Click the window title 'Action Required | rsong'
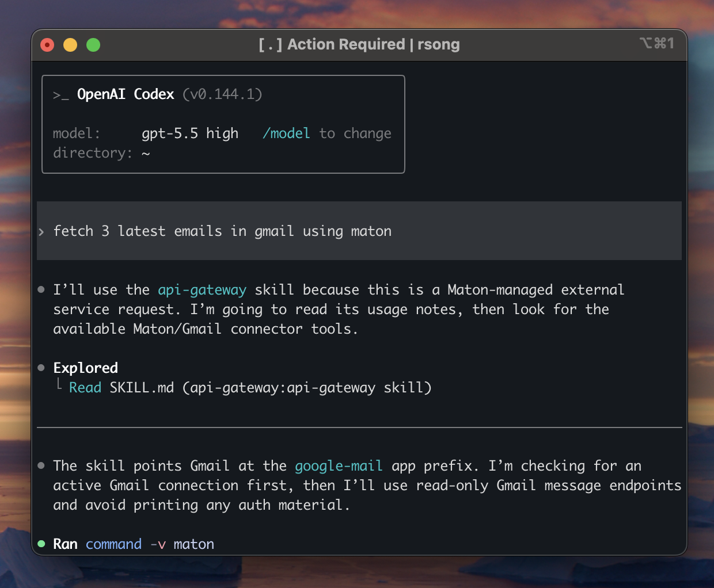Image resolution: width=714 pixels, height=588 pixels. coord(374,44)
